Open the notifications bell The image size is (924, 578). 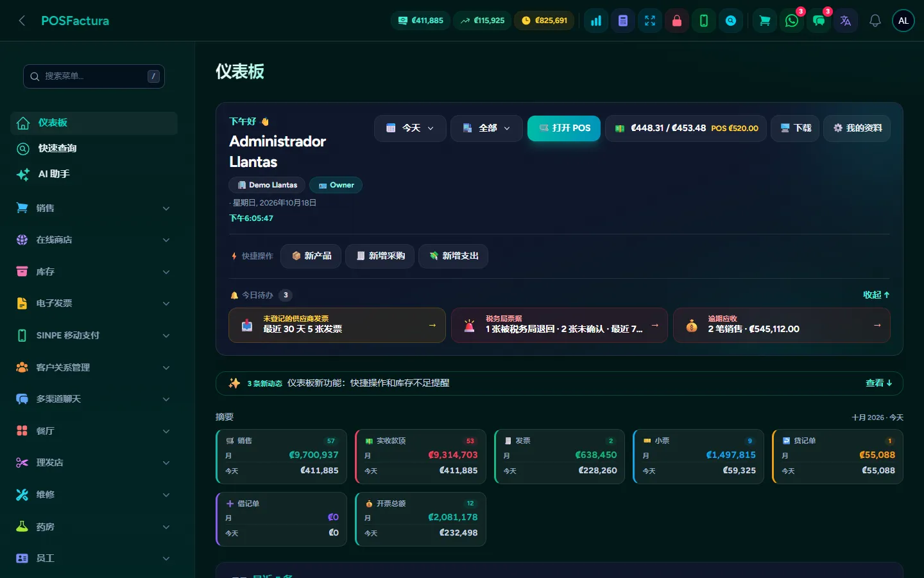[875, 21]
